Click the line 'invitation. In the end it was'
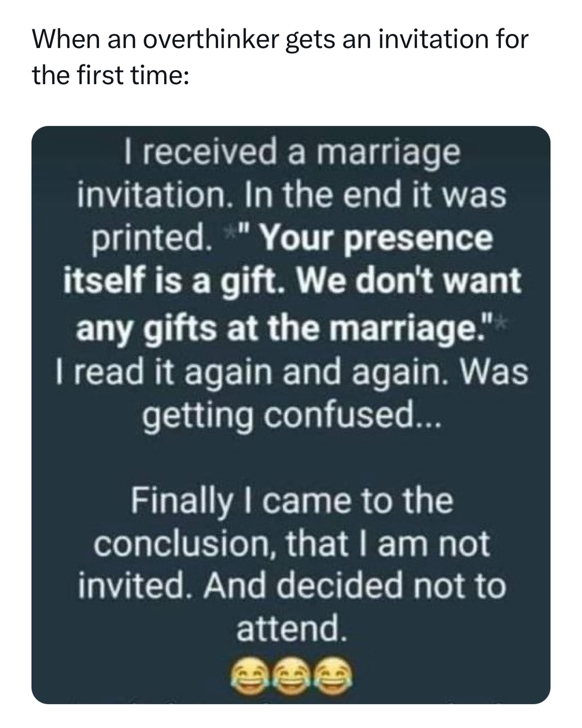Viewport: 582px width, 728px height. click(x=292, y=195)
